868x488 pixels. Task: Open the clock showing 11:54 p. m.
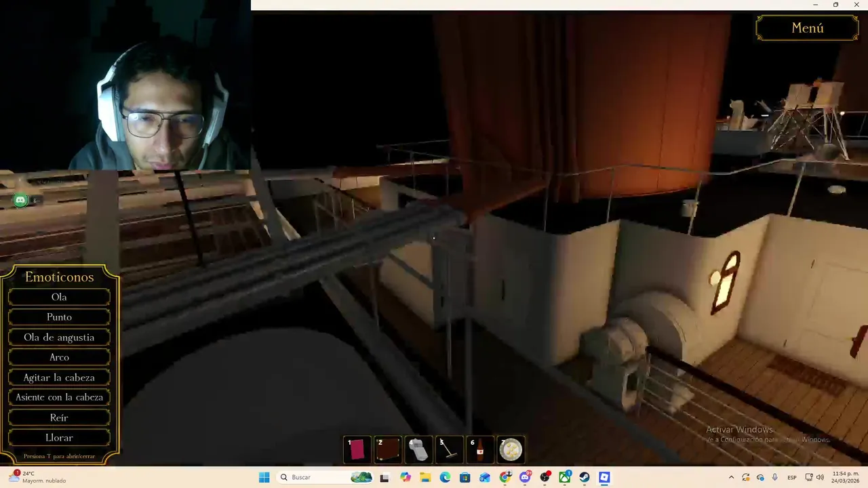pos(845,477)
